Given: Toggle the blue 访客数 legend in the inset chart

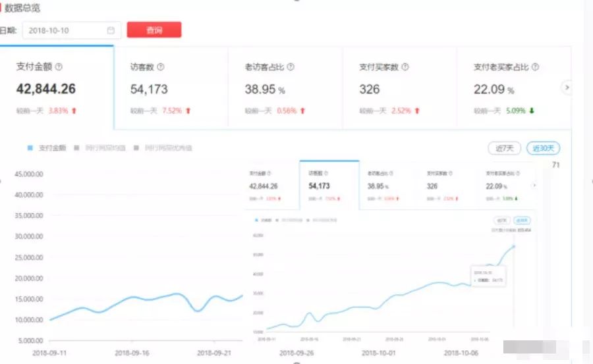Looking at the screenshot, I should click(x=264, y=220).
